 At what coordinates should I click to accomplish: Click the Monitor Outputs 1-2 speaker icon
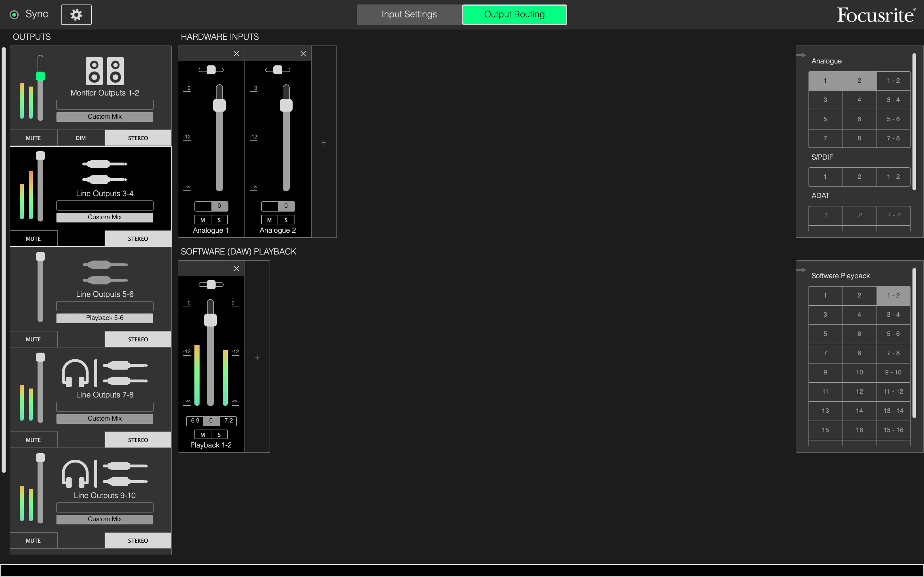(x=105, y=71)
